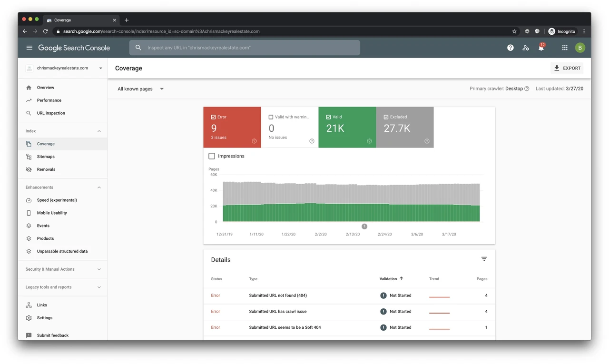Open Overview in the sidebar

click(x=63, y=88)
